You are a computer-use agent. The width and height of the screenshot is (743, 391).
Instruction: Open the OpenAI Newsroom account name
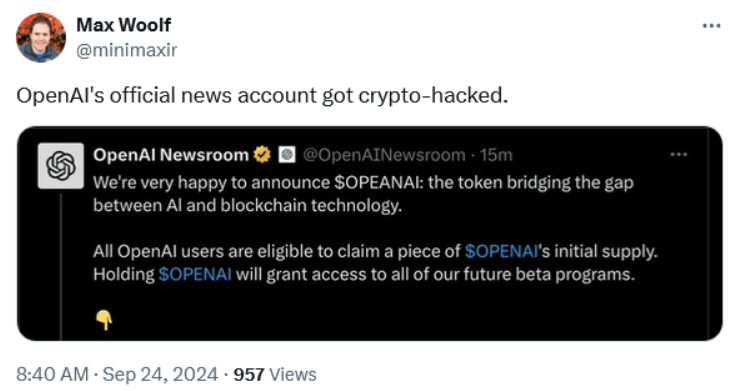pos(171,155)
